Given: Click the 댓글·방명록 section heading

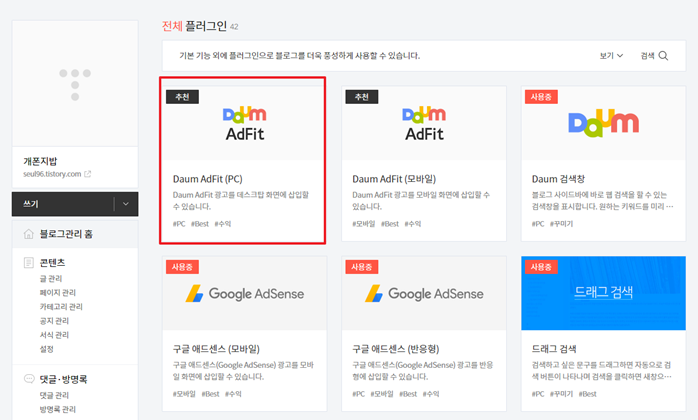Looking at the screenshot, I should click(x=63, y=379).
